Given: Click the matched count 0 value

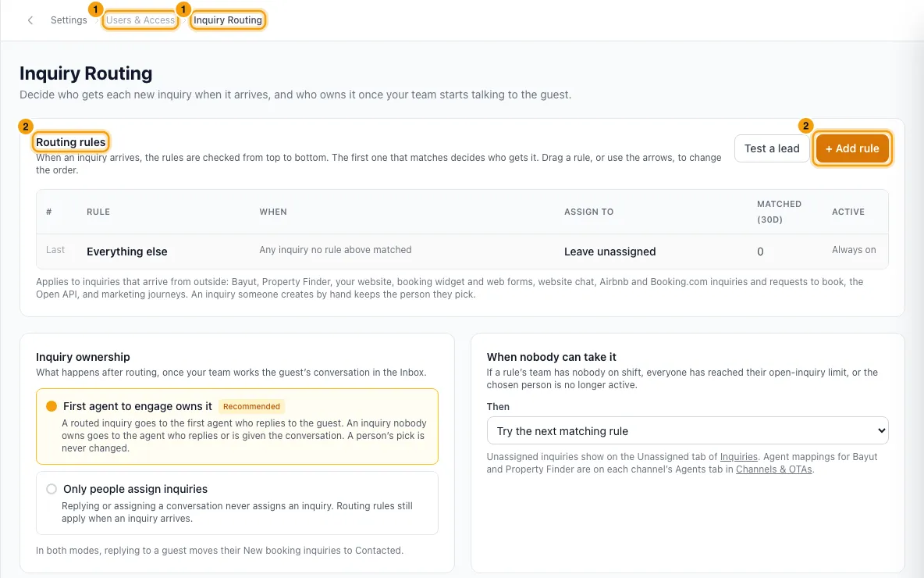Looking at the screenshot, I should (760, 252).
